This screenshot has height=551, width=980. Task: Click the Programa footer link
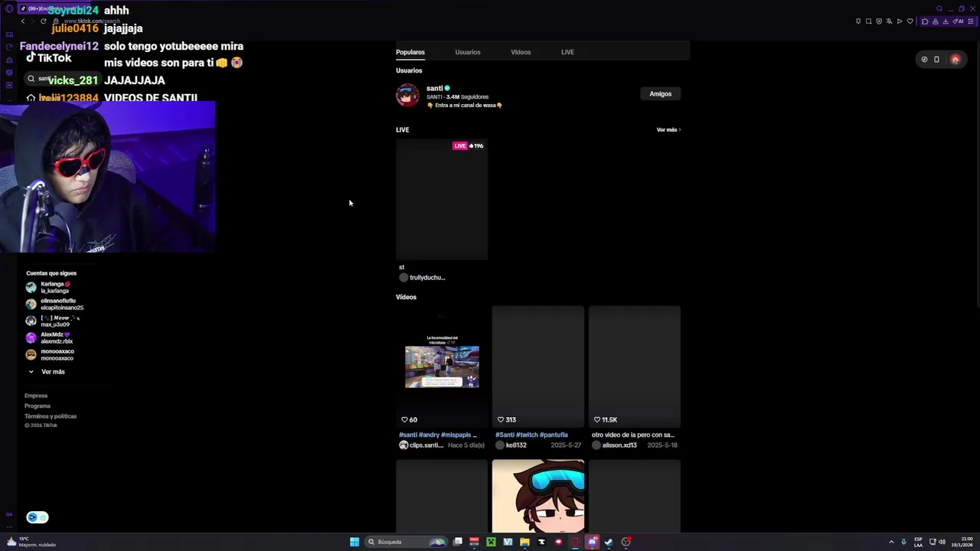point(38,406)
